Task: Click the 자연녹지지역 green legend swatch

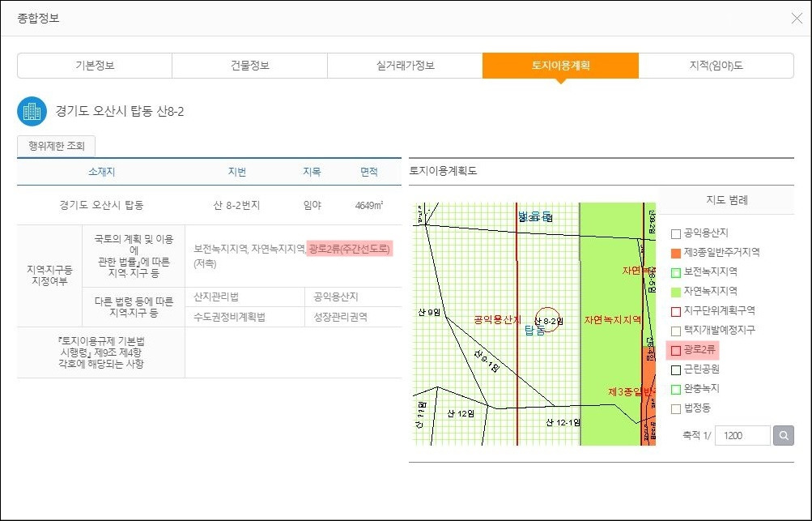Action: (x=676, y=292)
